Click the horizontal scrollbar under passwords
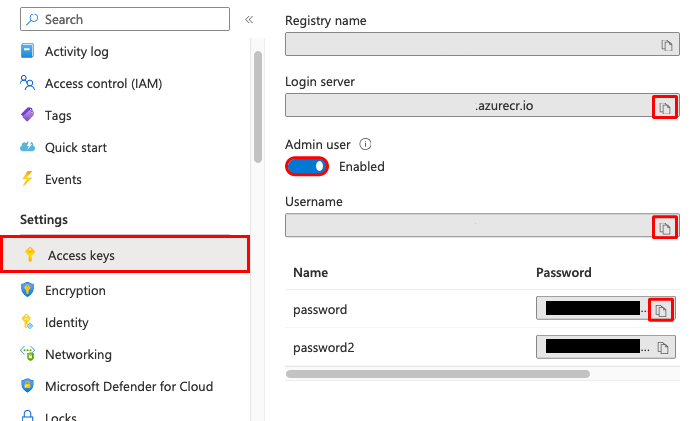 (x=438, y=374)
